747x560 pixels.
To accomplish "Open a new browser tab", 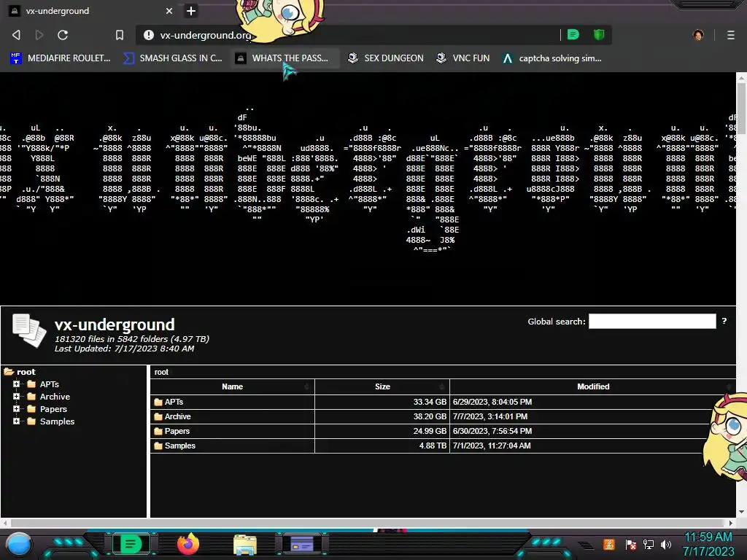I will pyautogui.click(x=190, y=10).
